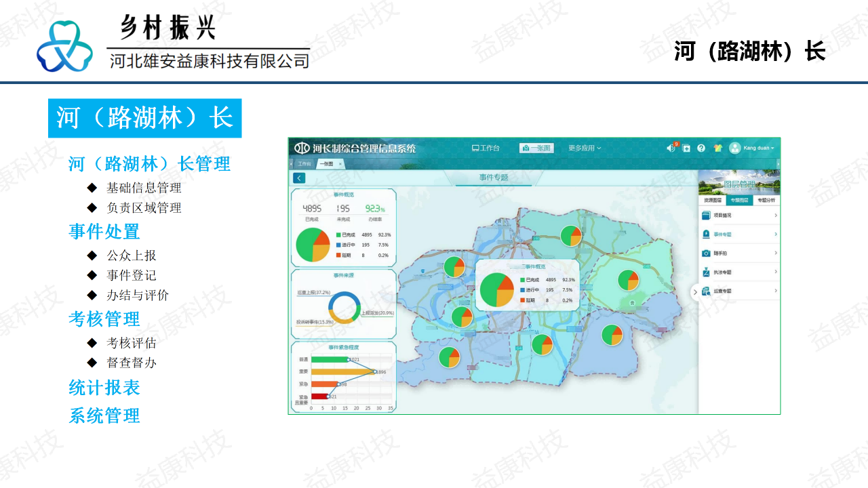The image size is (868, 488).
Task: Click the yellow 重要 urgency bar
Action: pyautogui.click(x=343, y=371)
